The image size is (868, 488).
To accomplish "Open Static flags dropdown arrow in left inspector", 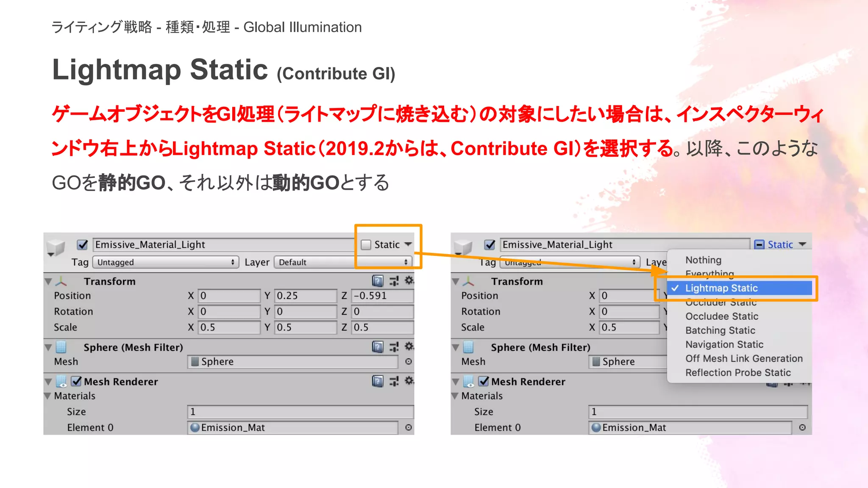I will pos(408,244).
